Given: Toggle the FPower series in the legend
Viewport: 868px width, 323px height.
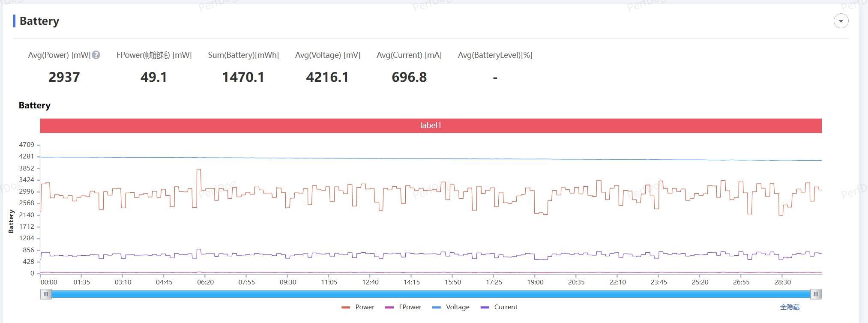Looking at the screenshot, I should 403,307.
